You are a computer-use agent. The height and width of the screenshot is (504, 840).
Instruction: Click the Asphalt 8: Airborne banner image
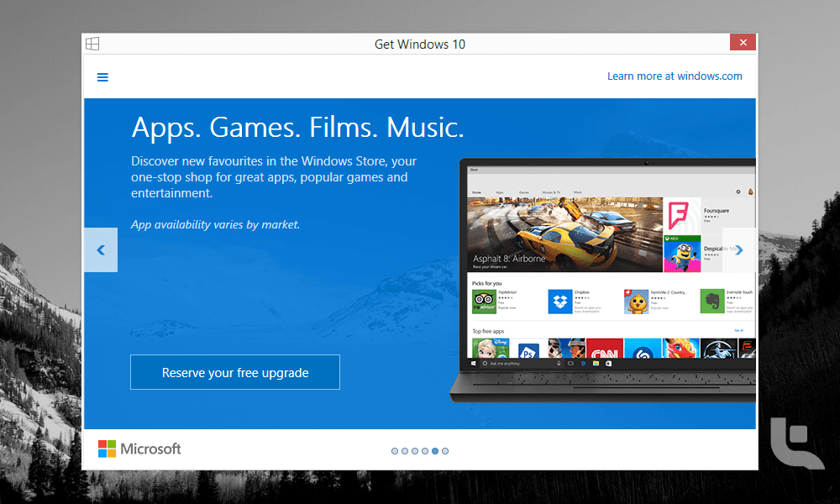(564, 234)
